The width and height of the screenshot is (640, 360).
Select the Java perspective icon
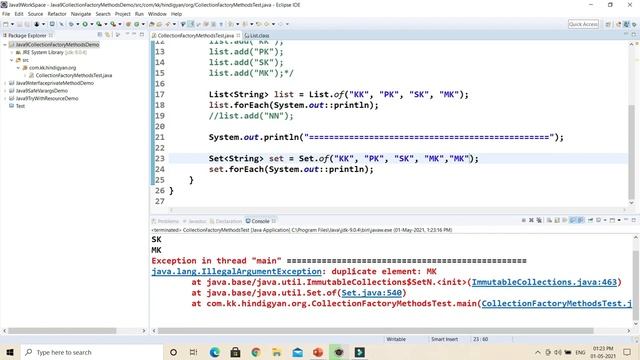coord(627,24)
